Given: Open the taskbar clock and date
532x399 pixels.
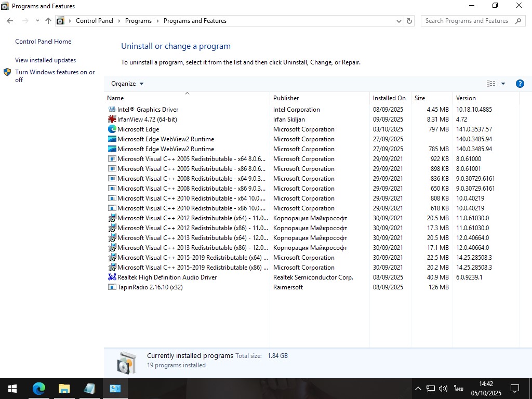Looking at the screenshot, I should [486, 389].
